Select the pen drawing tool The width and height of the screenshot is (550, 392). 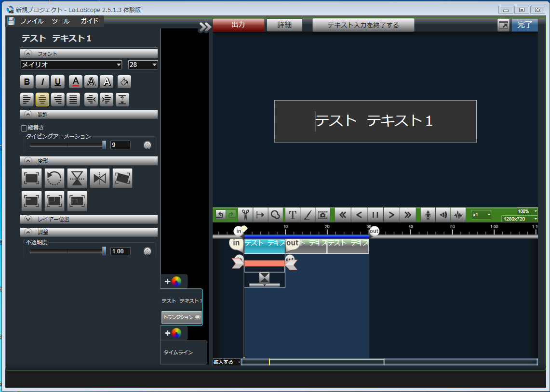point(308,215)
